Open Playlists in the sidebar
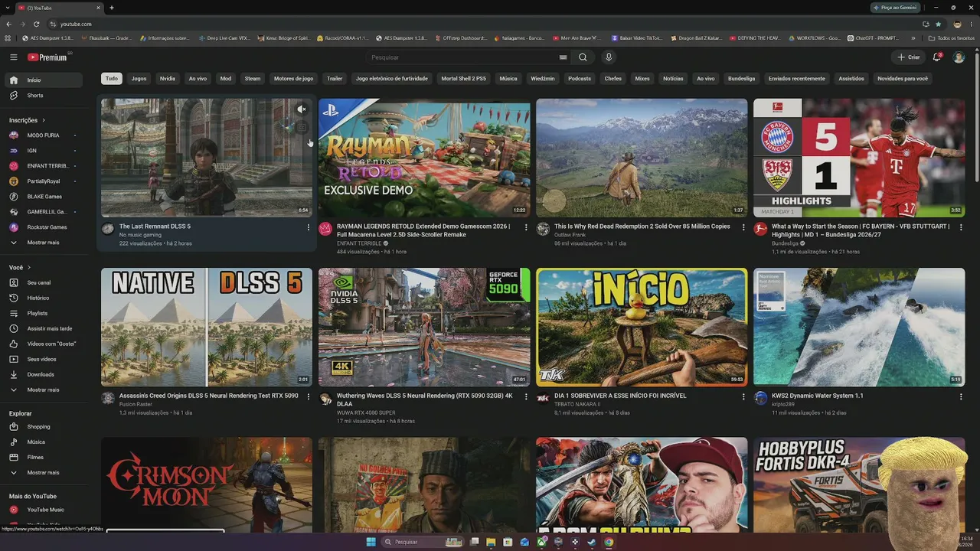The height and width of the screenshot is (551, 980). tap(44, 313)
